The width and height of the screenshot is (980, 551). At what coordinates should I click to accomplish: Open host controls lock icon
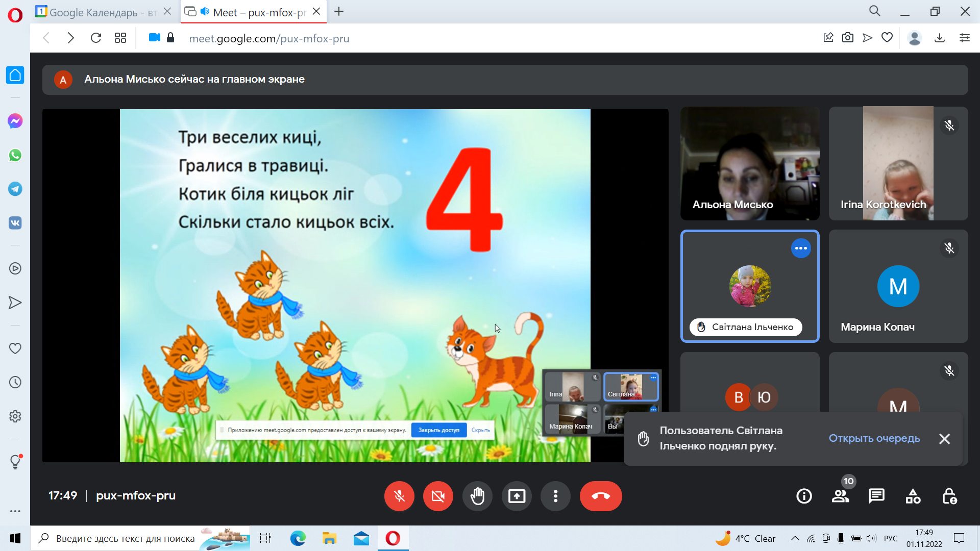click(x=949, y=496)
